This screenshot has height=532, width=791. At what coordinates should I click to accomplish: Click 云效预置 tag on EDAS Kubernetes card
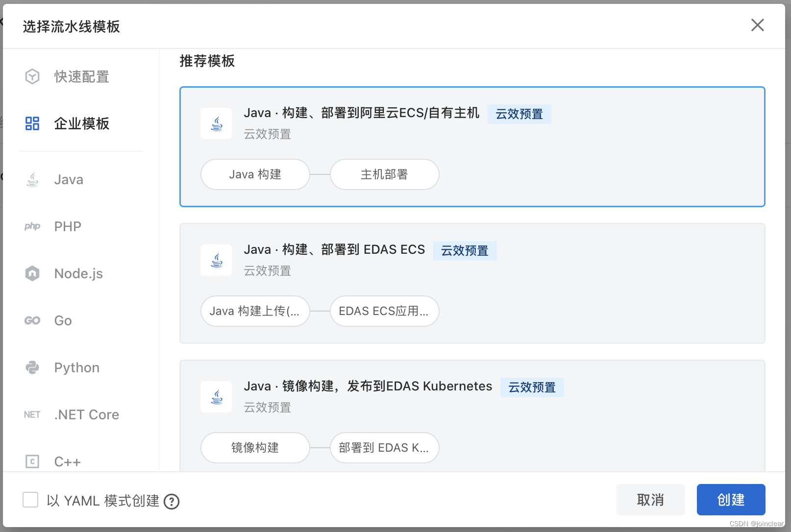coord(532,387)
